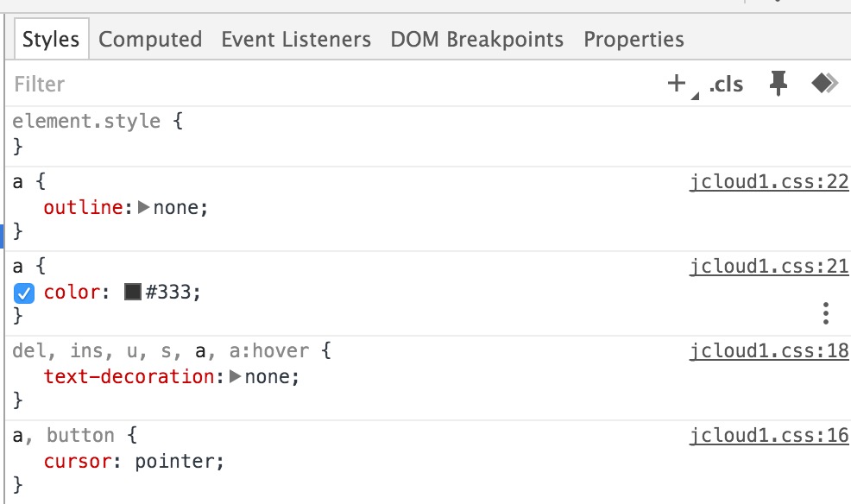851x504 pixels.
Task: Open the jcloud1.css:16 source link
Action: tap(768, 436)
